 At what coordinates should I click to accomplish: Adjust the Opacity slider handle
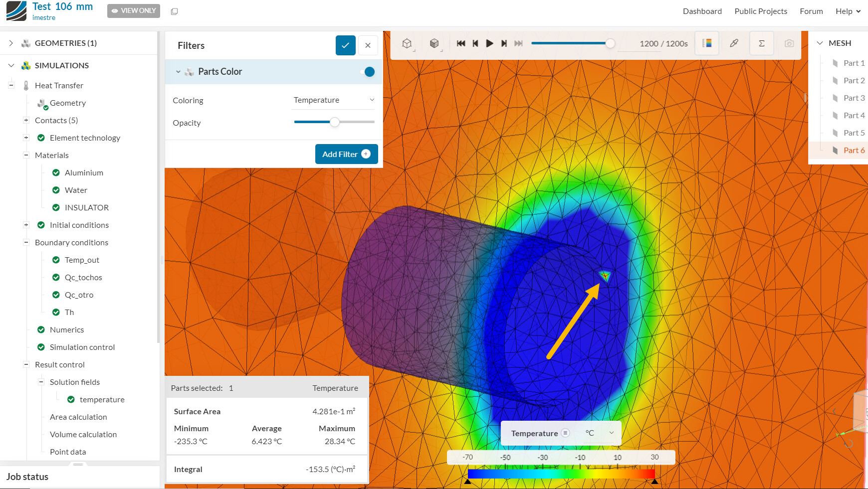point(335,122)
